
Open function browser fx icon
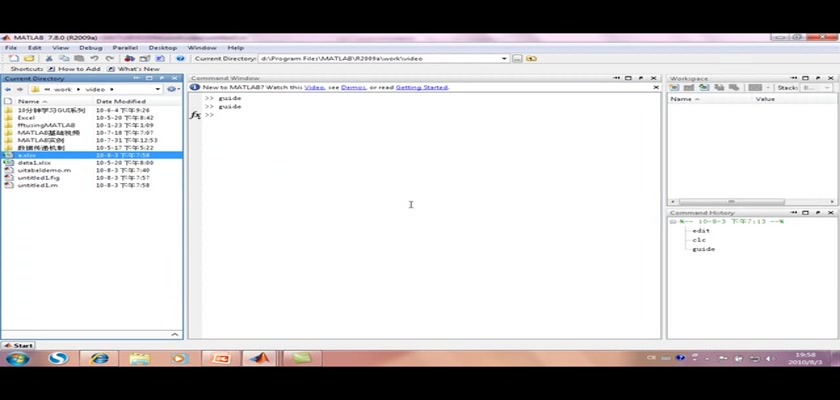click(196, 115)
